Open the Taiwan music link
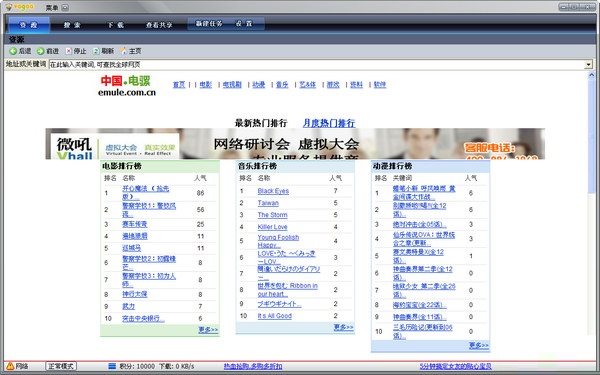 pos(268,203)
